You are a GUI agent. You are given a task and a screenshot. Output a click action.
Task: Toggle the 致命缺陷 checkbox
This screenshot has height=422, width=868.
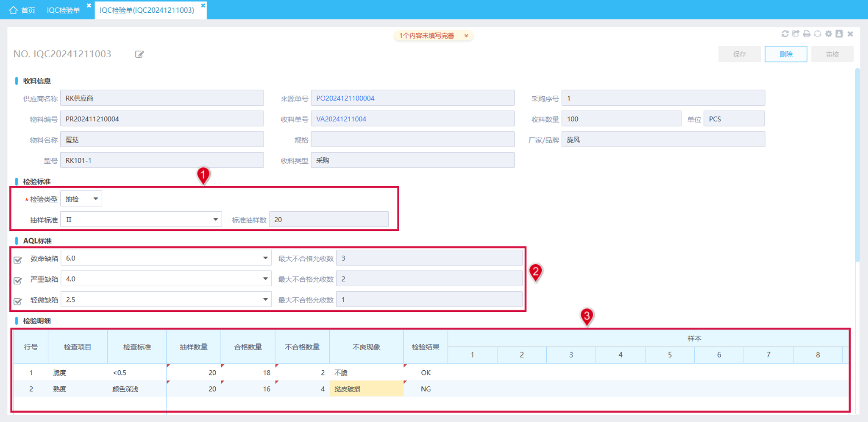18,260
